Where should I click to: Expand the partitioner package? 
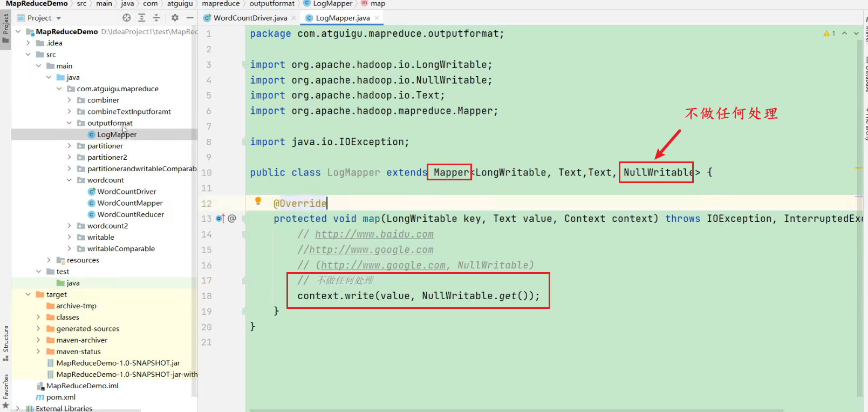pyautogui.click(x=69, y=146)
